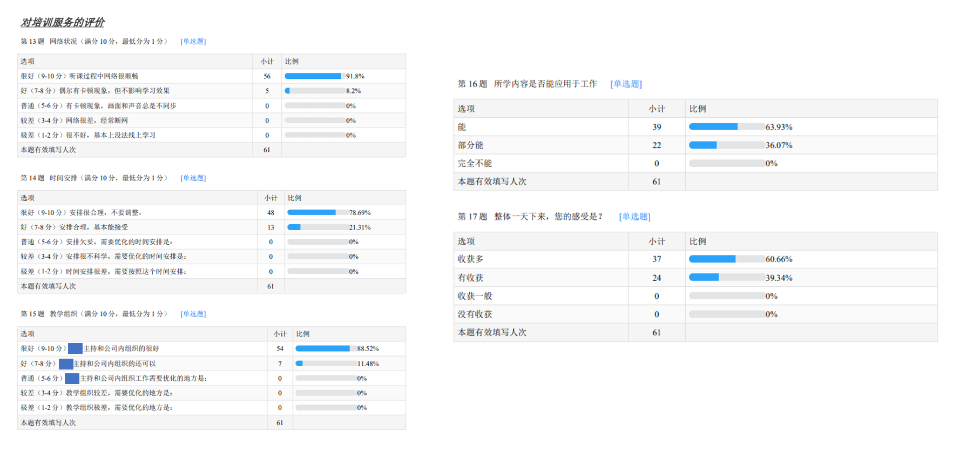Select the row 主持和公司内组织的还可以
Screen dimensions: 980x457
point(212,364)
